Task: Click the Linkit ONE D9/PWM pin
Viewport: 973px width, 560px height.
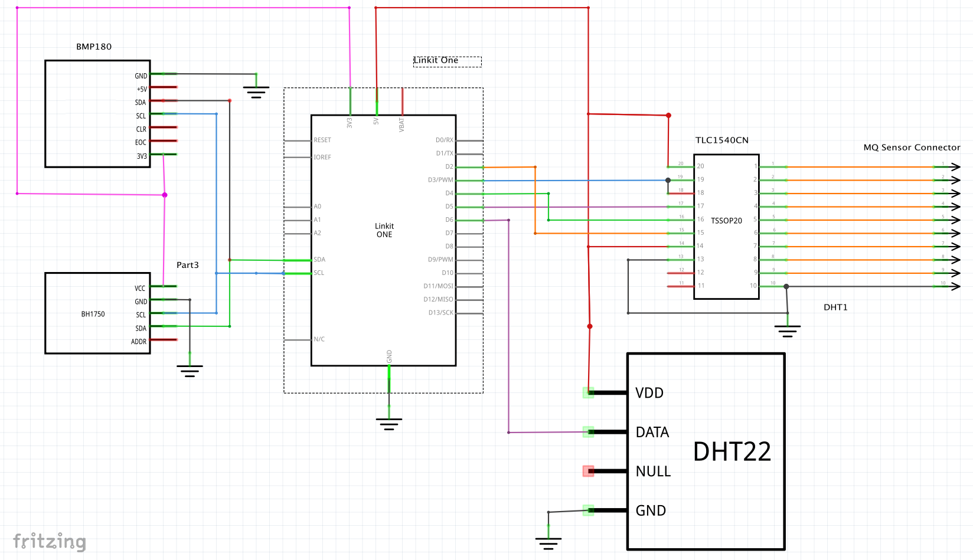Action: [x=469, y=260]
